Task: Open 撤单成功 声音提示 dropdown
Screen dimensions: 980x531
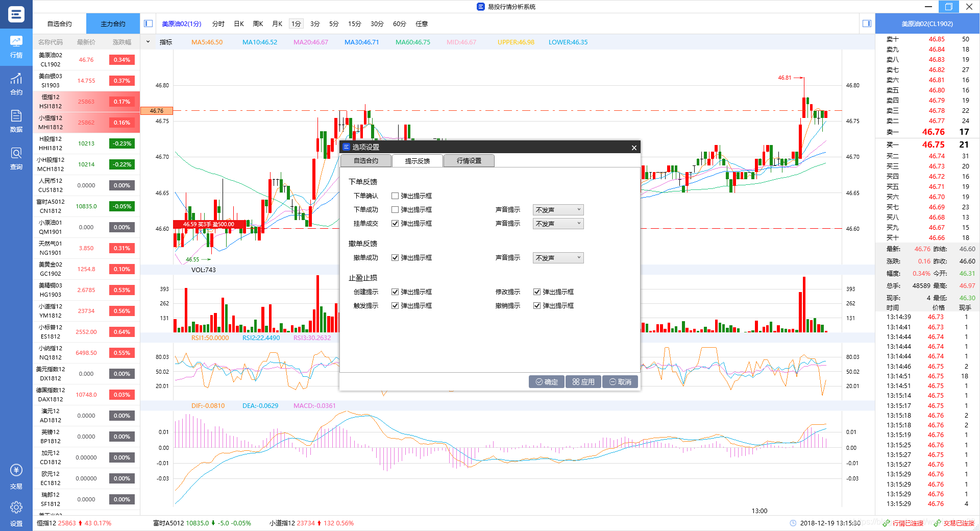Action: coord(558,258)
